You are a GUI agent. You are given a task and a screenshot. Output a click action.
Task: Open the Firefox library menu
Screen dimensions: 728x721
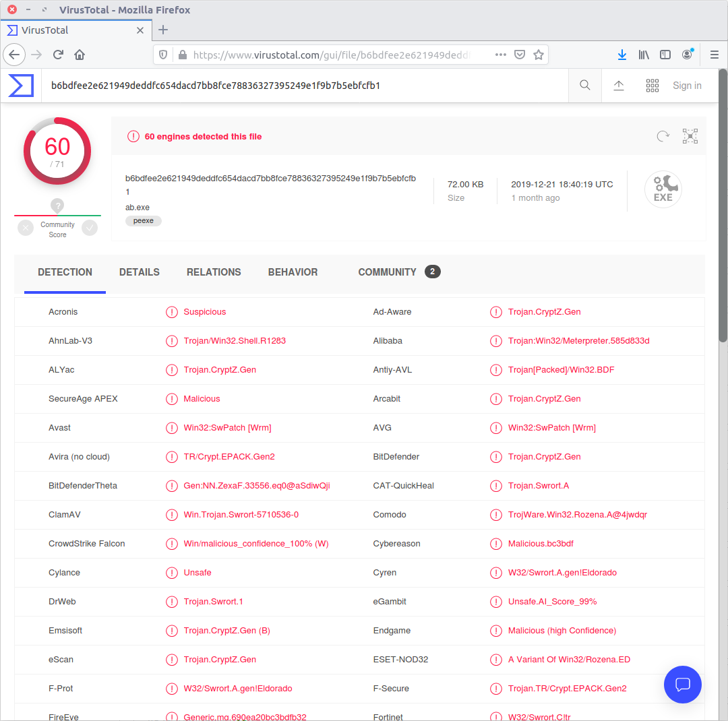pos(644,55)
